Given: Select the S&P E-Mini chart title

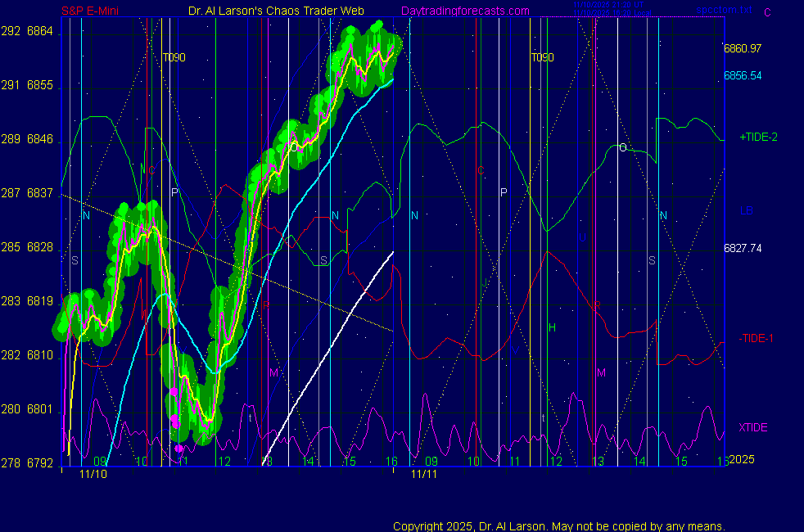Looking at the screenshot, I should tap(95, 11).
